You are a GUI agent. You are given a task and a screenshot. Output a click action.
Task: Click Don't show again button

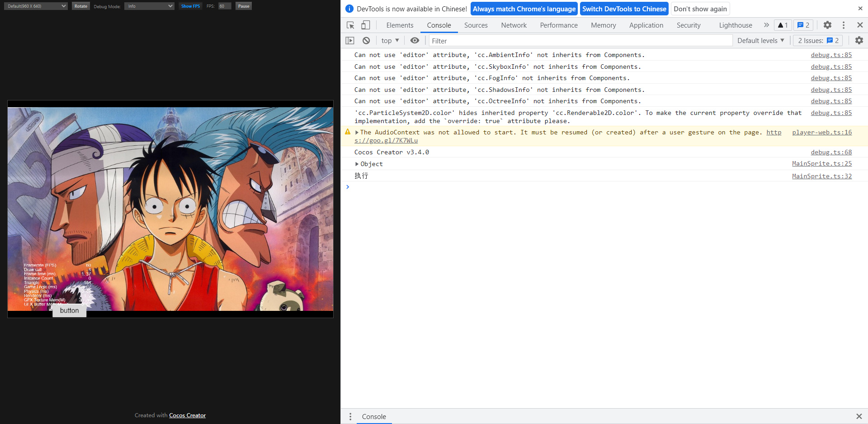pos(700,9)
